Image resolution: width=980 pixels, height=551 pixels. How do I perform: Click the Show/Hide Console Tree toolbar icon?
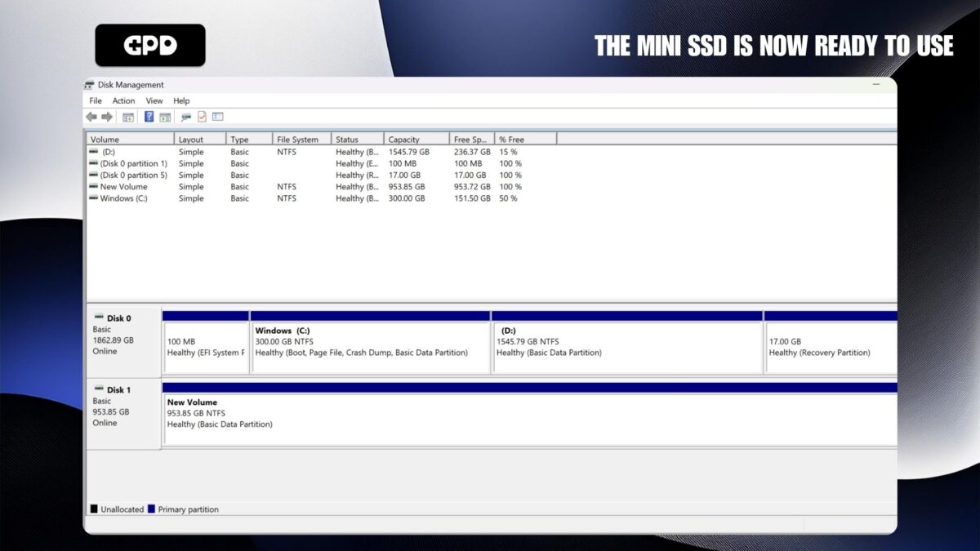coord(128,116)
